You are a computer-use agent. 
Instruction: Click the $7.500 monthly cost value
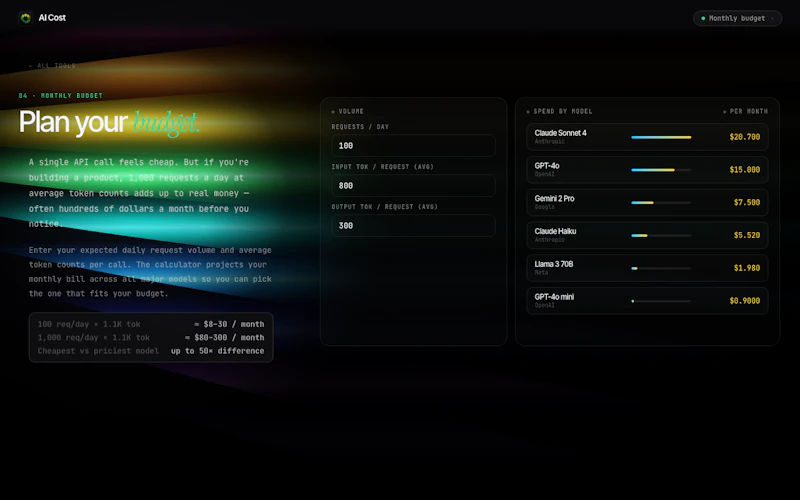746,203
